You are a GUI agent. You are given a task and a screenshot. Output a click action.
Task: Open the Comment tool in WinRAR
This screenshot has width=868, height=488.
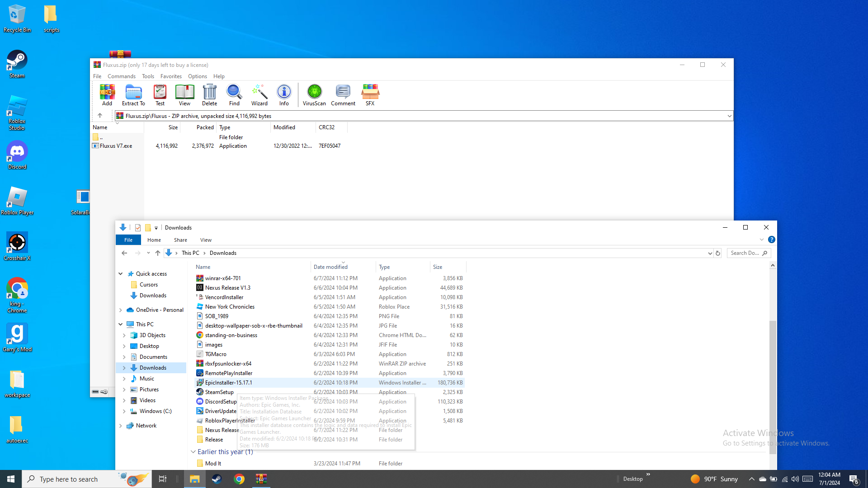coord(343,95)
